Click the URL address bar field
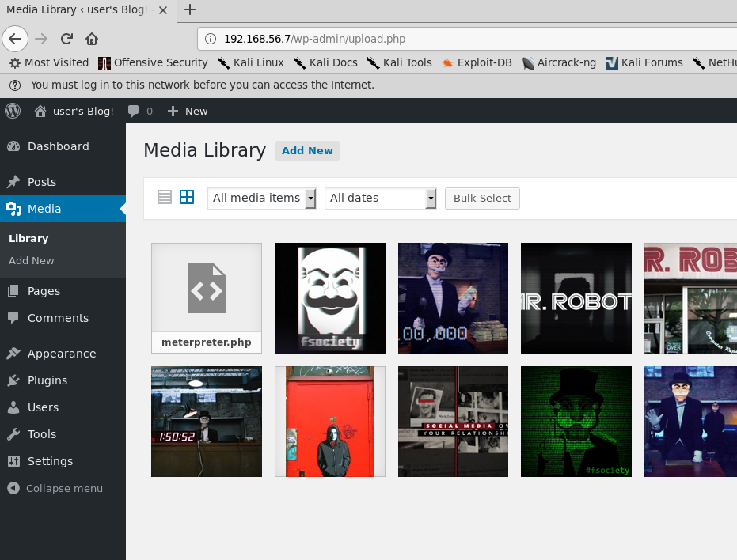Screen dimensions: 737x560 [x=467, y=39]
